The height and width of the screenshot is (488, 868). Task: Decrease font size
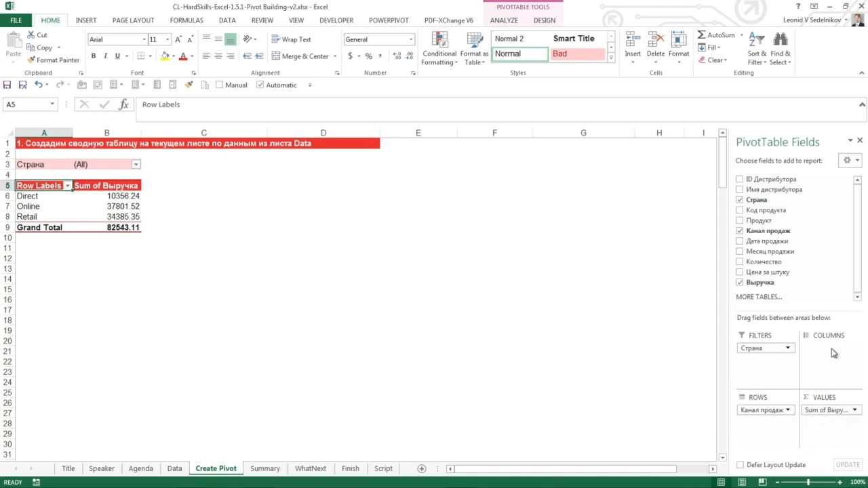pyautogui.click(x=191, y=39)
